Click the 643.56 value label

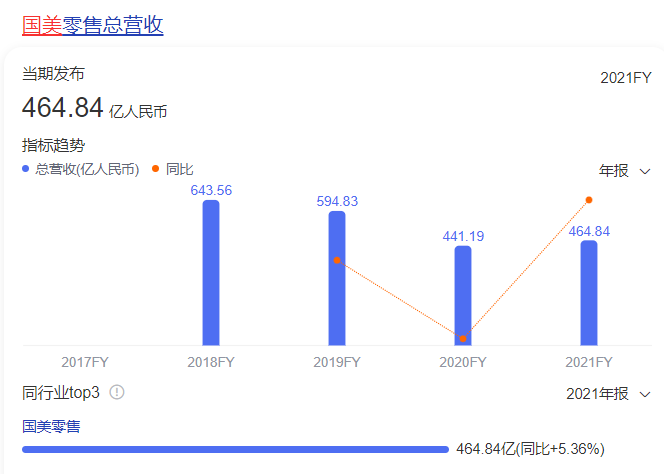pos(211,190)
